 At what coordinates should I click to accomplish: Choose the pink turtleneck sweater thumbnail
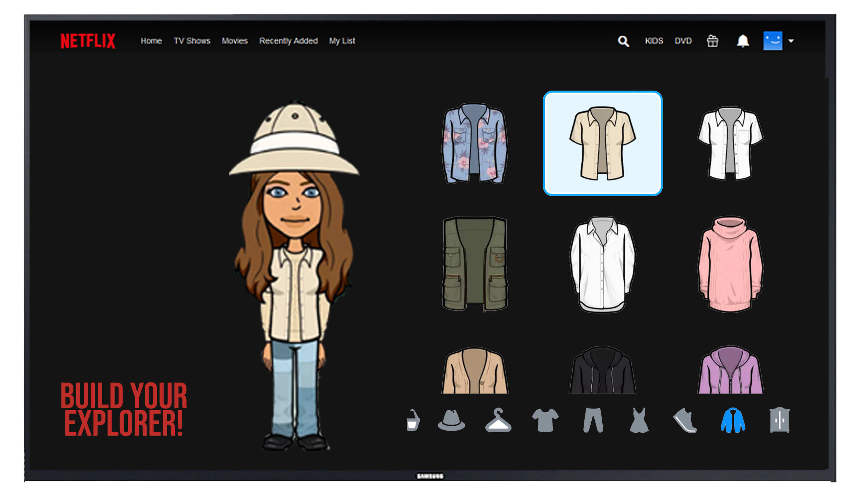coord(730,264)
